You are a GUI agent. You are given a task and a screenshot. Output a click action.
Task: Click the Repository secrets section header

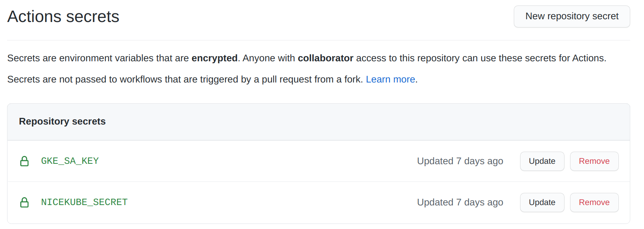click(x=62, y=121)
